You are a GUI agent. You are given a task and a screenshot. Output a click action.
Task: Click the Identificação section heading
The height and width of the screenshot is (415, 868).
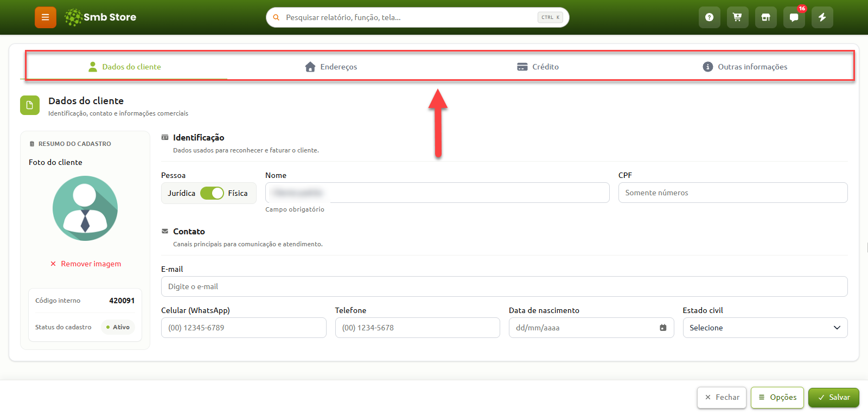(x=199, y=138)
